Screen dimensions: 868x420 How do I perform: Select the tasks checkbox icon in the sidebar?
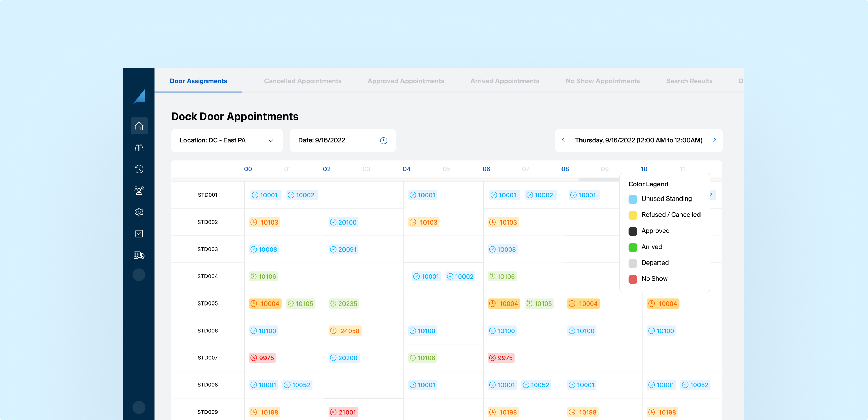139,234
